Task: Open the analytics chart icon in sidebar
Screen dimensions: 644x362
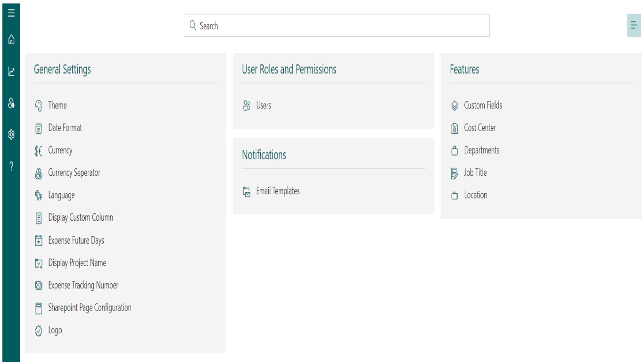Action: click(11, 72)
